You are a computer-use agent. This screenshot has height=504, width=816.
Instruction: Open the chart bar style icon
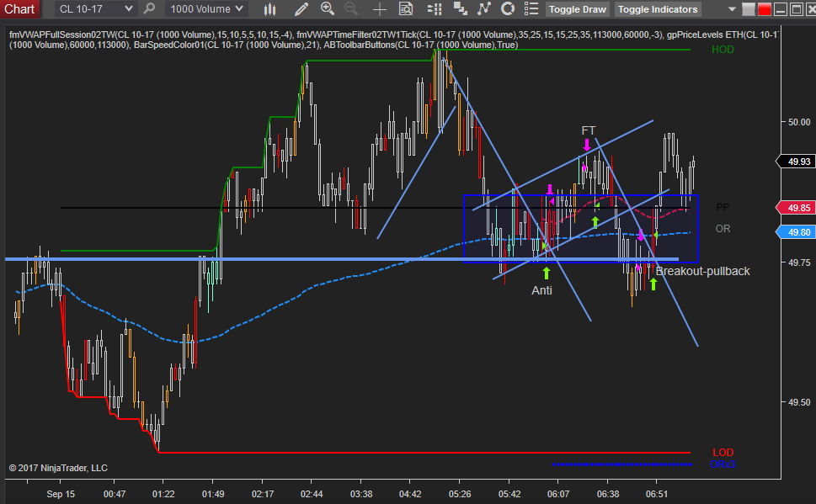[269, 9]
